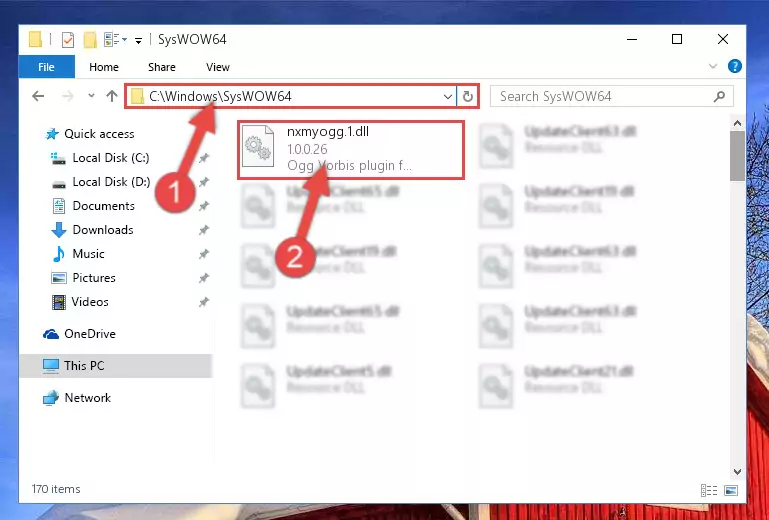Select Network in navigation pane

[x=88, y=398]
